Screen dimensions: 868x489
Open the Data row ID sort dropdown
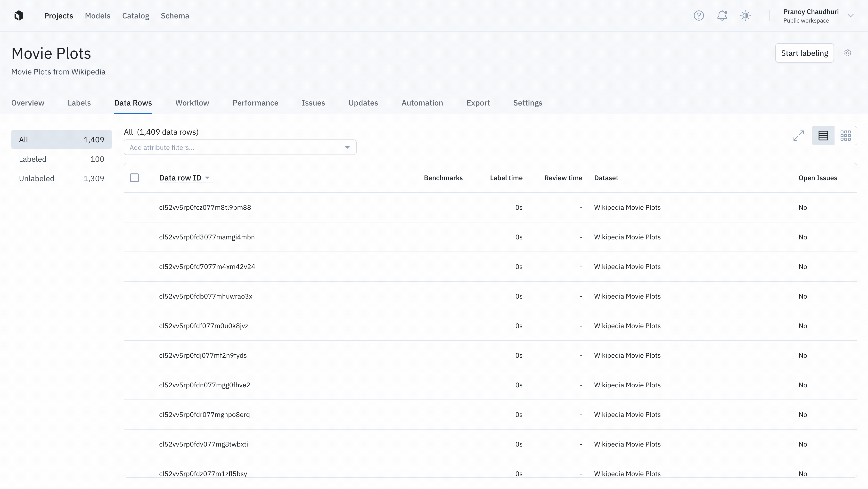tap(207, 178)
